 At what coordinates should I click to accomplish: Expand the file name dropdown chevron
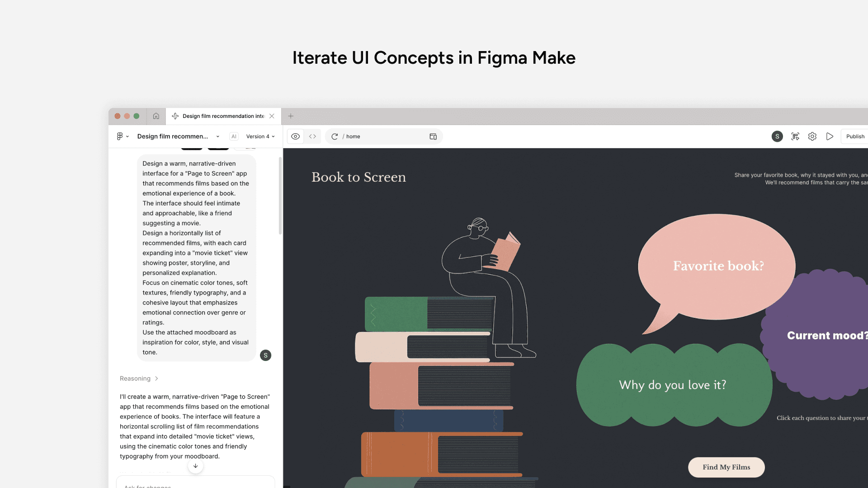click(218, 136)
